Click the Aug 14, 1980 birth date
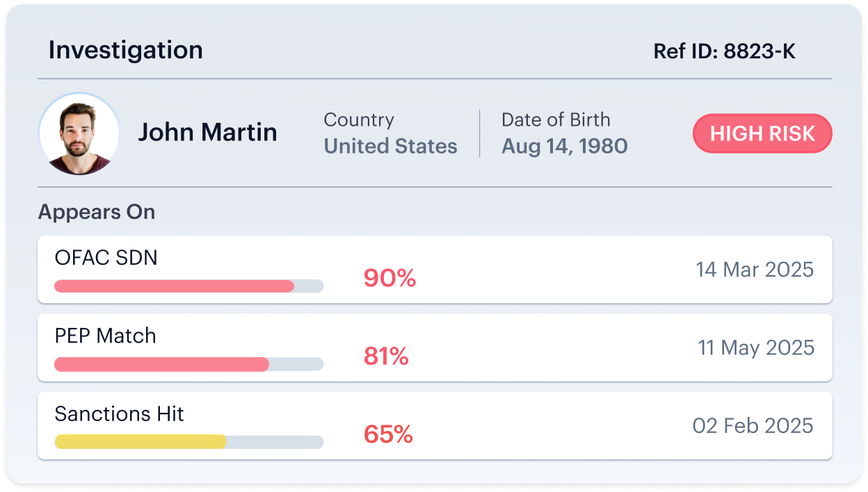 (565, 146)
